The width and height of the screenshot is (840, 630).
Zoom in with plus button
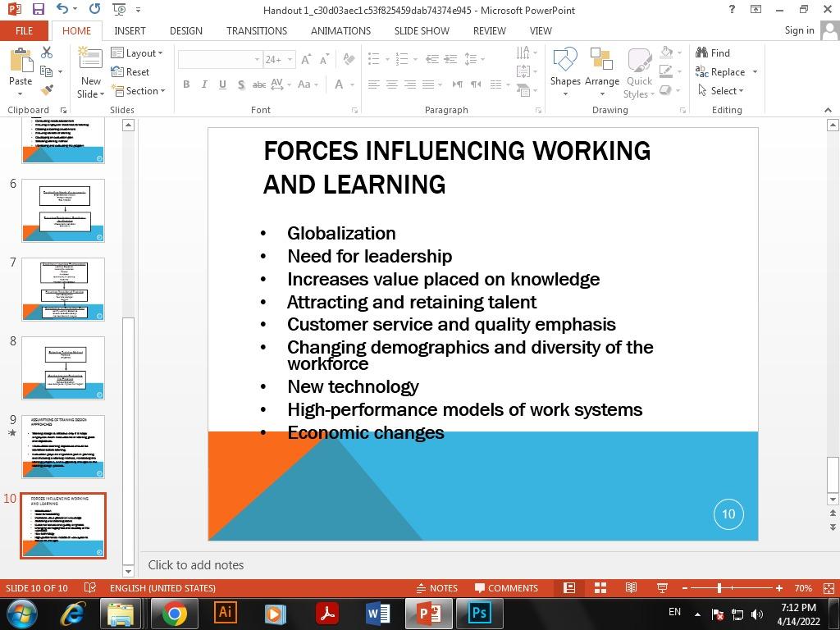pos(779,587)
